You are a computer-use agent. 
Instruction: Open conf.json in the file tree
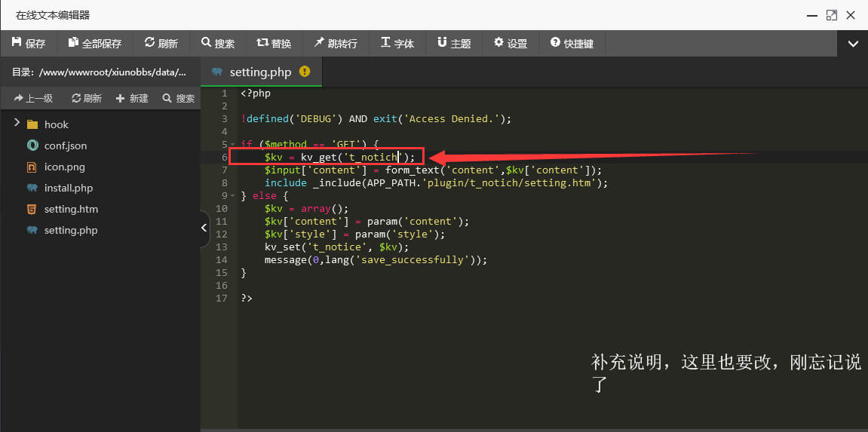pyautogui.click(x=66, y=146)
